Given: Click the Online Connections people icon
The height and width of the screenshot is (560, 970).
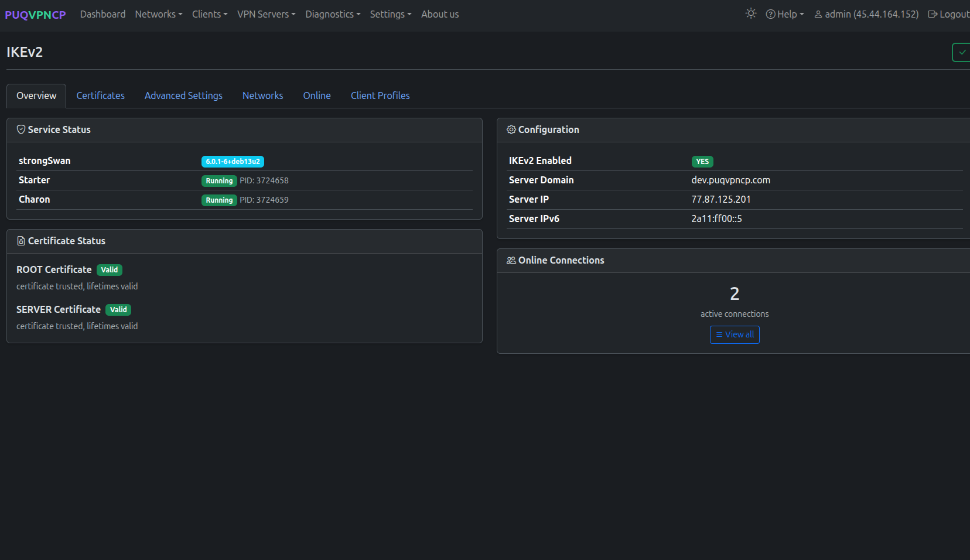Looking at the screenshot, I should [511, 260].
